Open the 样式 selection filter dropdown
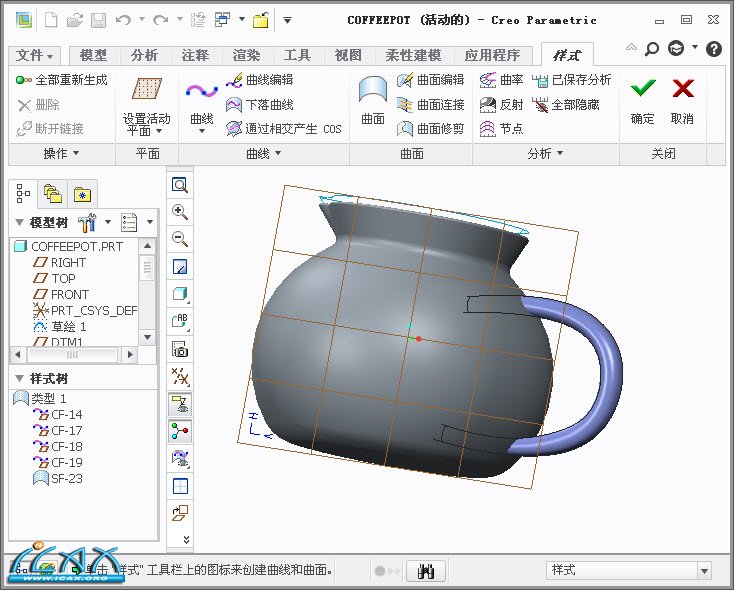The width and height of the screenshot is (734, 590). [x=702, y=570]
